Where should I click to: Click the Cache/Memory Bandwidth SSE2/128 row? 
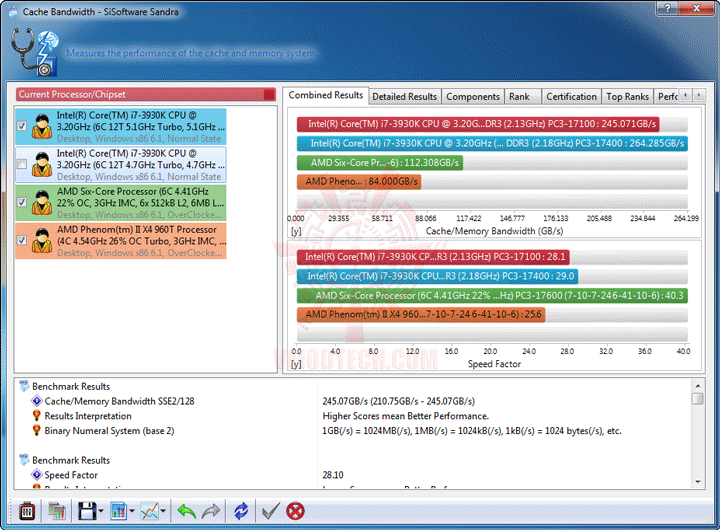(354, 401)
